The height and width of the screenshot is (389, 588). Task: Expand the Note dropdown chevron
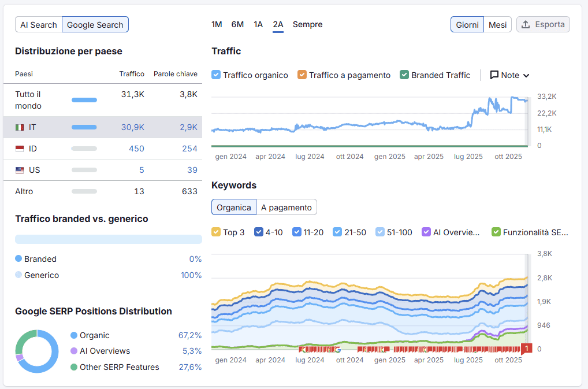526,75
